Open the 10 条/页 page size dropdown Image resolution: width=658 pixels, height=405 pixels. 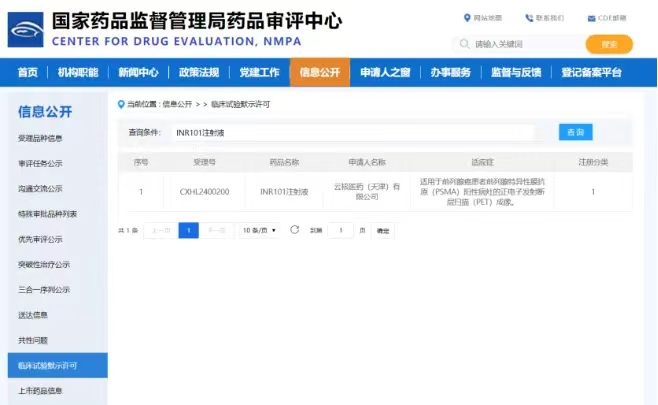pos(259,230)
